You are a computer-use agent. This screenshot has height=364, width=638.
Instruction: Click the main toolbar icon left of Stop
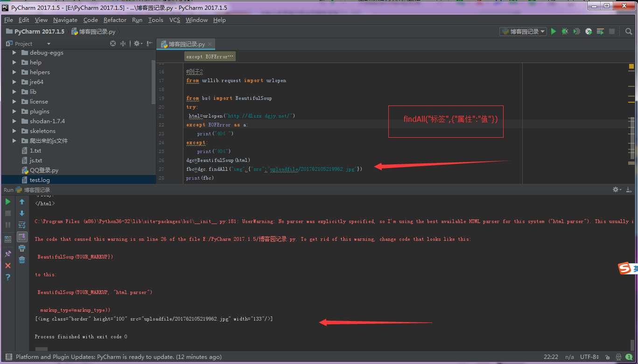(600, 31)
